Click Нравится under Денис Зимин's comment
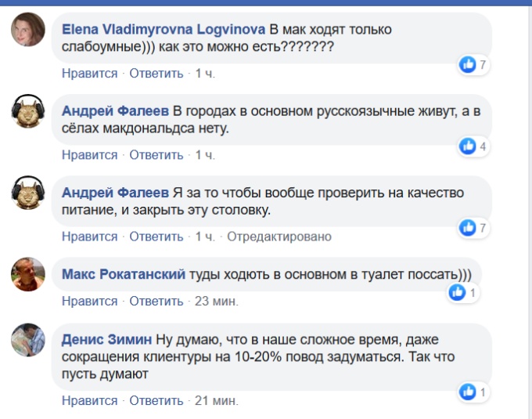Viewport: 532px width, 419px height. click(x=89, y=400)
